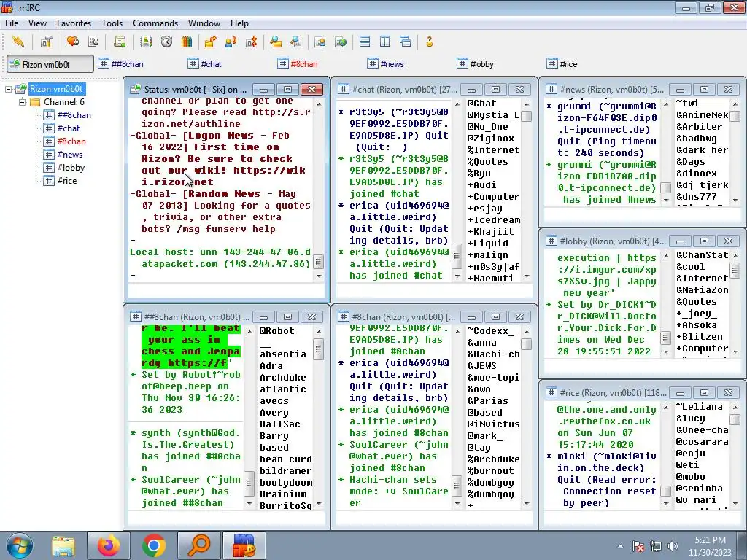Screen dimensions: 747x560
Task: Collapse the Channel: 6 folder node
Action: 22,102
